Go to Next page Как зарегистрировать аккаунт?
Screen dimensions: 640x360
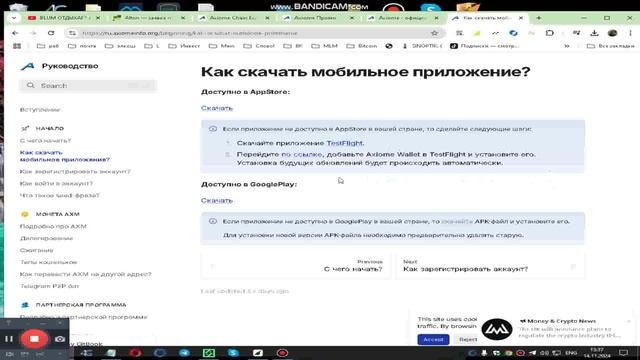[490, 266]
